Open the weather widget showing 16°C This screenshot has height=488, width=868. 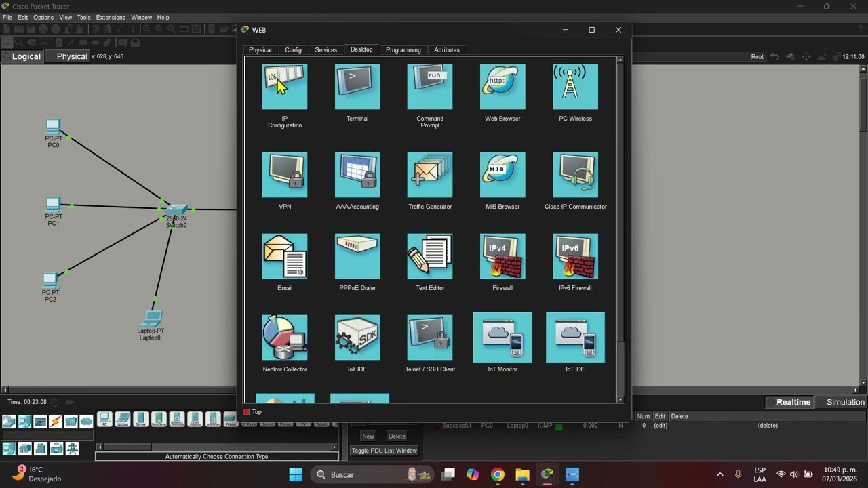pos(37,474)
